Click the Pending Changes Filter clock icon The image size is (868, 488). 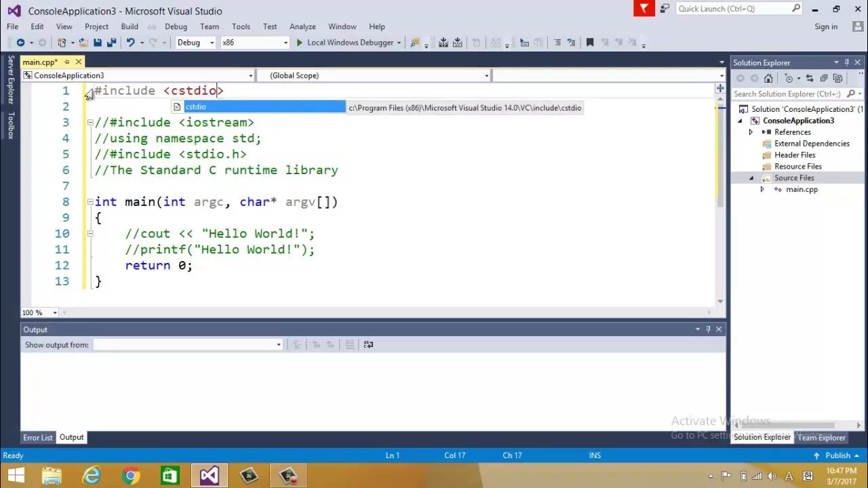point(789,79)
